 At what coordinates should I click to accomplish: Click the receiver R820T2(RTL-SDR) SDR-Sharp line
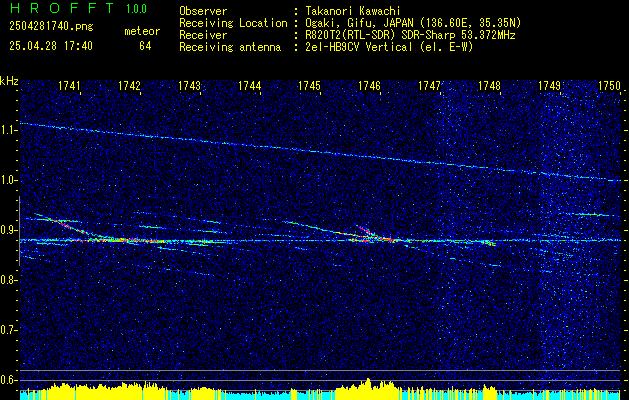pos(408,35)
